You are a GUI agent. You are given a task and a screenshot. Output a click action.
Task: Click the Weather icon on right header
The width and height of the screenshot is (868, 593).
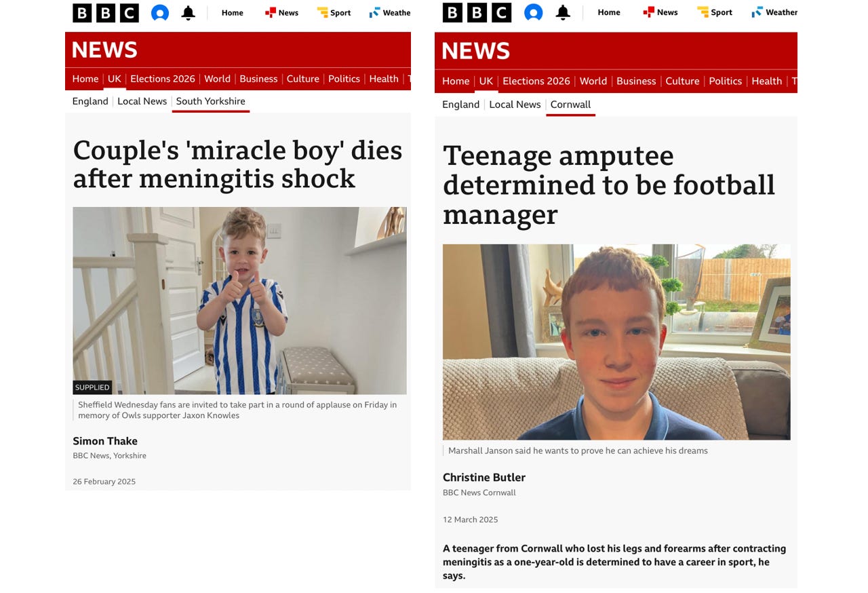[x=757, y=12]
